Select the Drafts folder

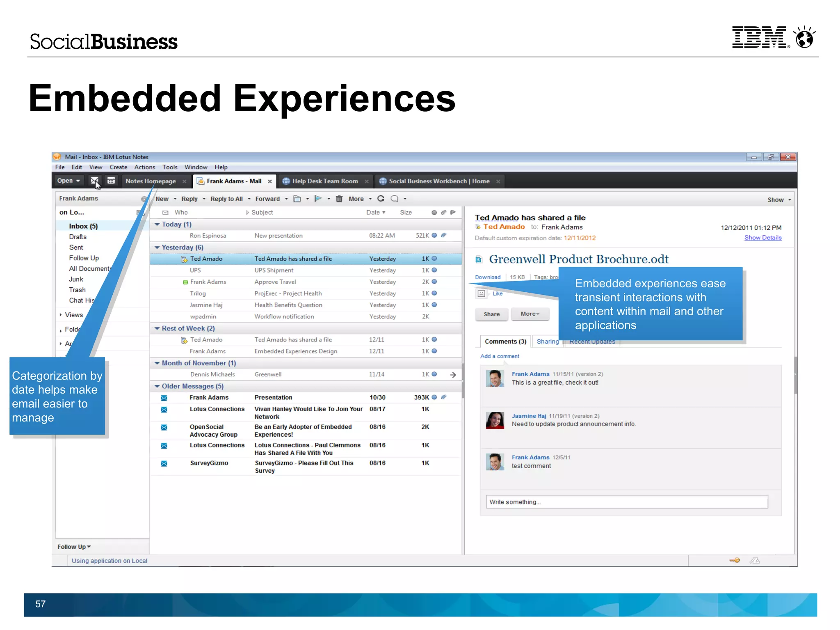click(78, 237)
